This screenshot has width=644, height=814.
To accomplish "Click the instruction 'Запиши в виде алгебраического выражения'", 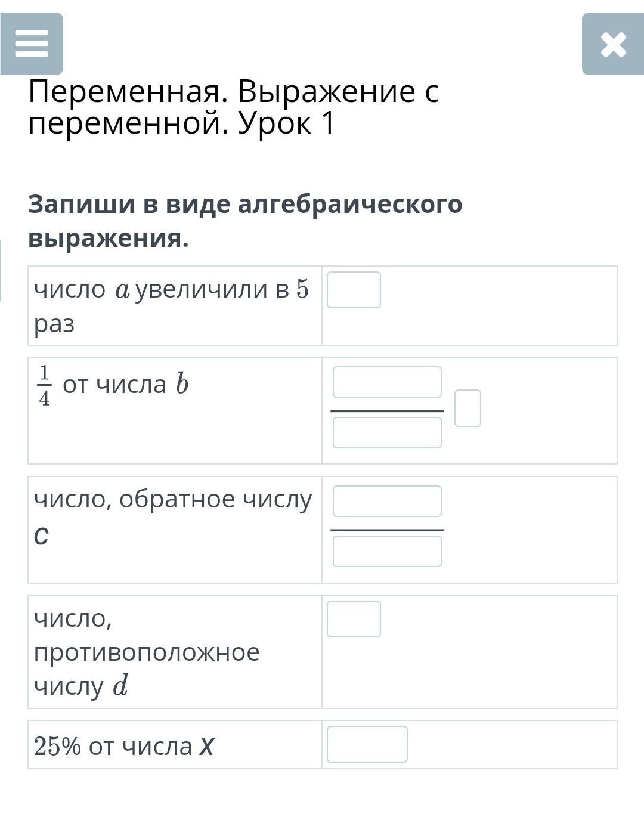I will tap(245, 221).
